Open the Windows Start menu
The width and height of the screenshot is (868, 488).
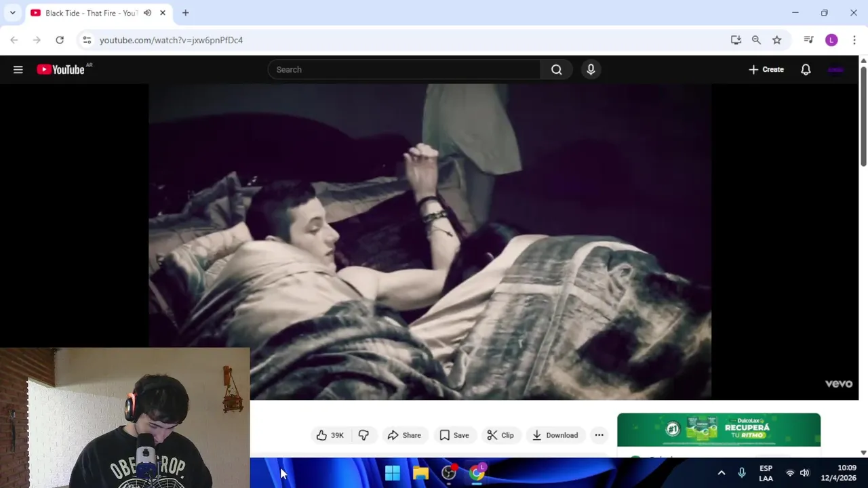click(x=392, y=472)
